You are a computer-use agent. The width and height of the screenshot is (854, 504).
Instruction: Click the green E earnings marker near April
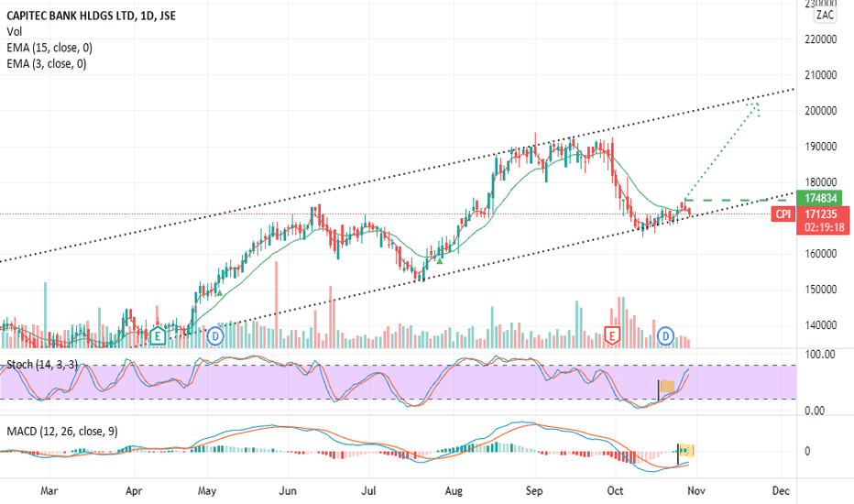click(158, 335)
